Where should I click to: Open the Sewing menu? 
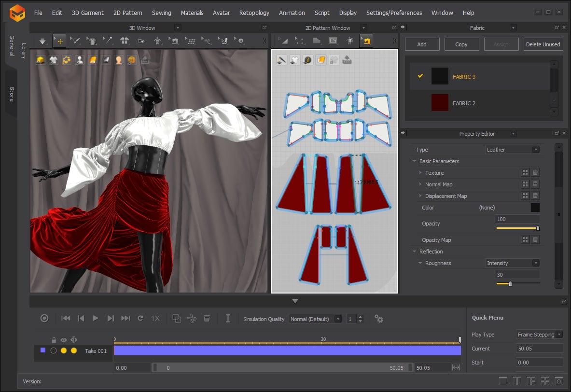pos(161,13)
